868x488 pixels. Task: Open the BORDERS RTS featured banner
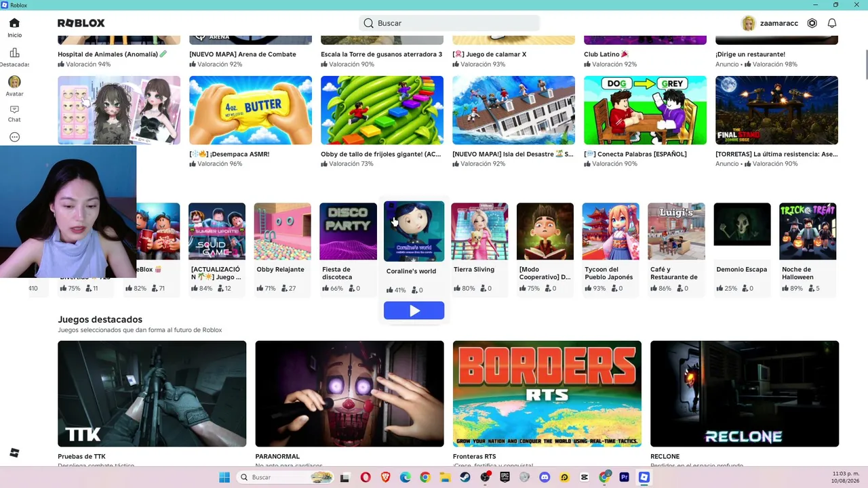click(547, 394)
